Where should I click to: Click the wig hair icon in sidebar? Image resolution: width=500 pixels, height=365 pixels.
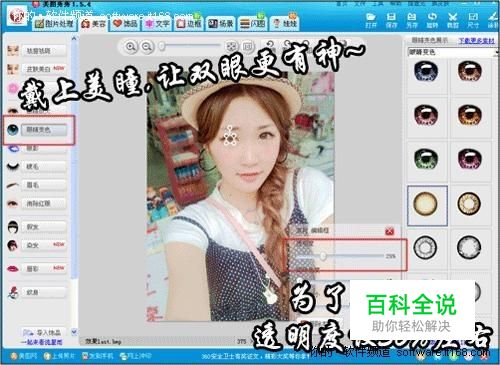tap(13, 227)
